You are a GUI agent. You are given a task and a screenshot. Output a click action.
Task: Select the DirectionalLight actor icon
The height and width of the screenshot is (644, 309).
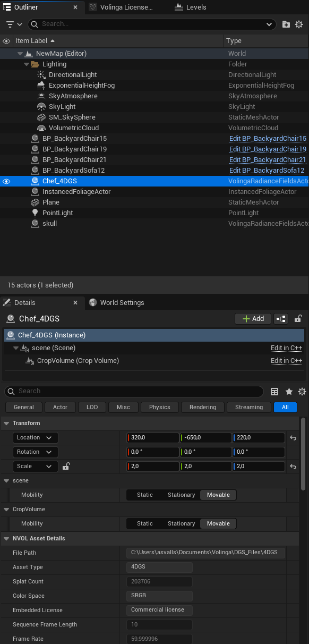[41, 75]
